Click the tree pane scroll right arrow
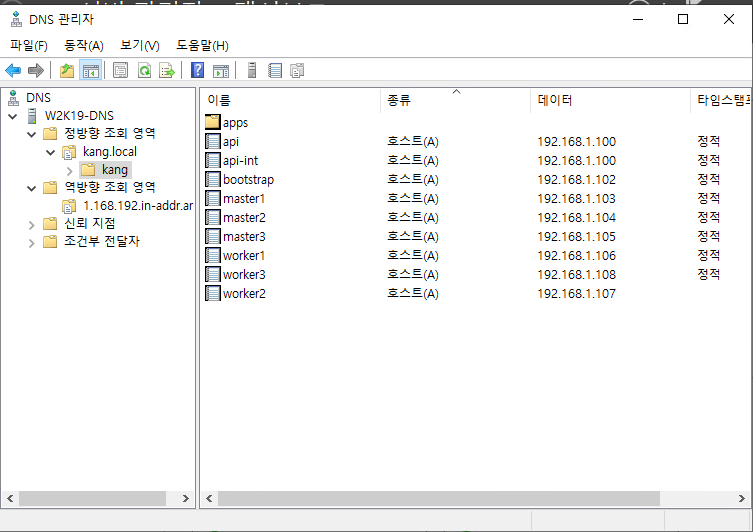This screenshot has height=532, width=753. pyautogui.click(x=186, y=498)
